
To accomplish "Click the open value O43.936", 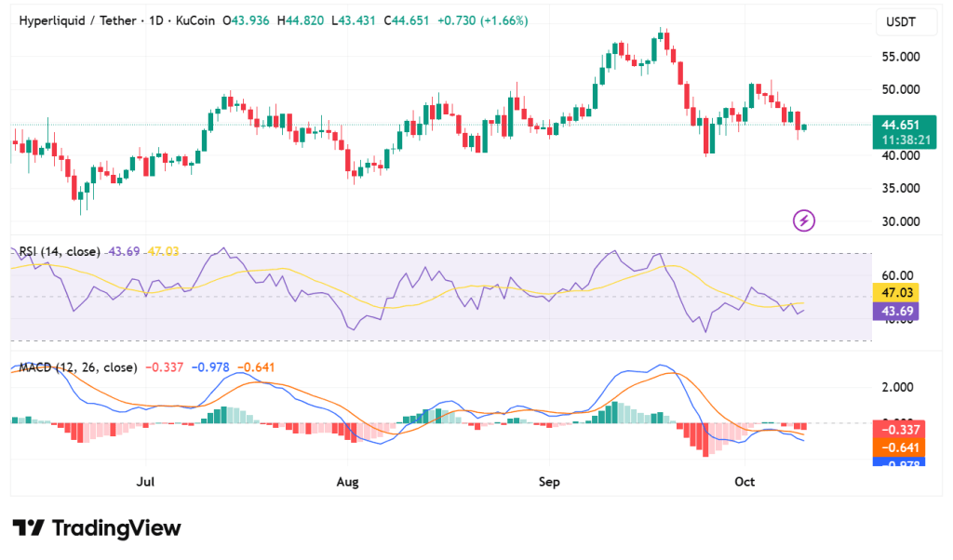I will tap(246, 20).
